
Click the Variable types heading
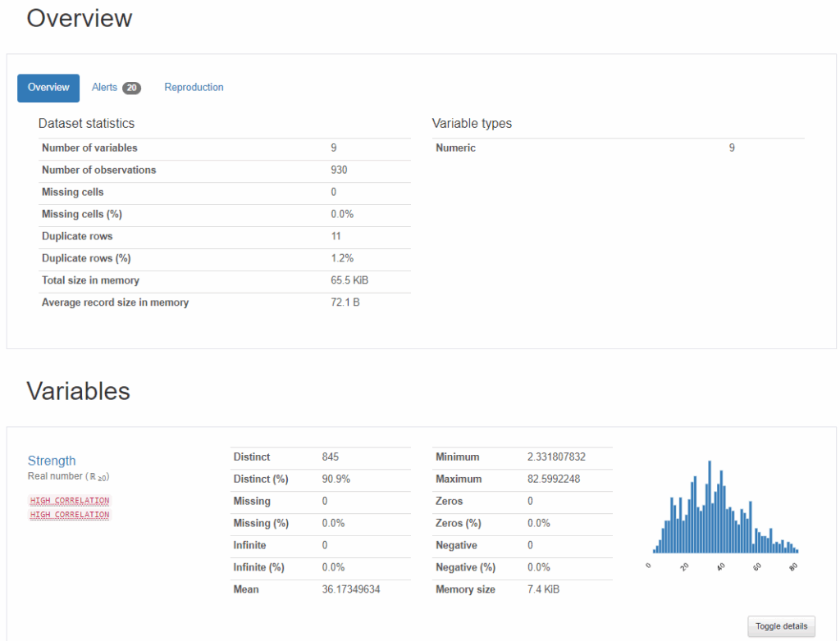[x=472, y=124]
